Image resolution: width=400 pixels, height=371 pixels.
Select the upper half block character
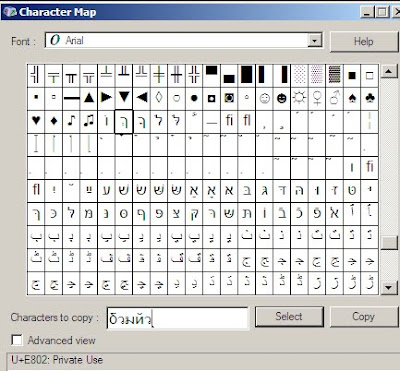tap(212, 75)
